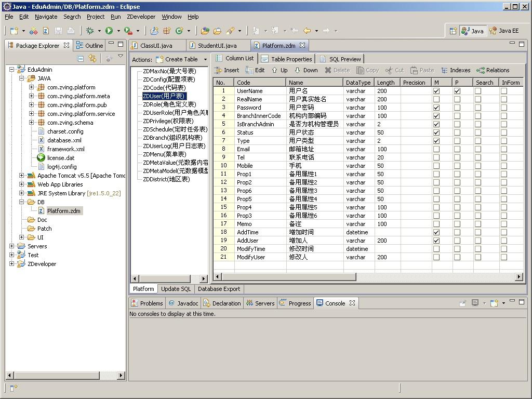Uncheck P checkbox for UserName row
Viewport: 532px width, 399px height.
[x=457, y=91]
